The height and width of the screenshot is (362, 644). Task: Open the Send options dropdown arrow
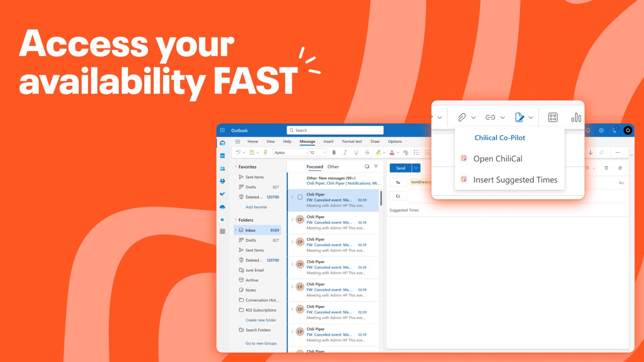pos(416,168)
